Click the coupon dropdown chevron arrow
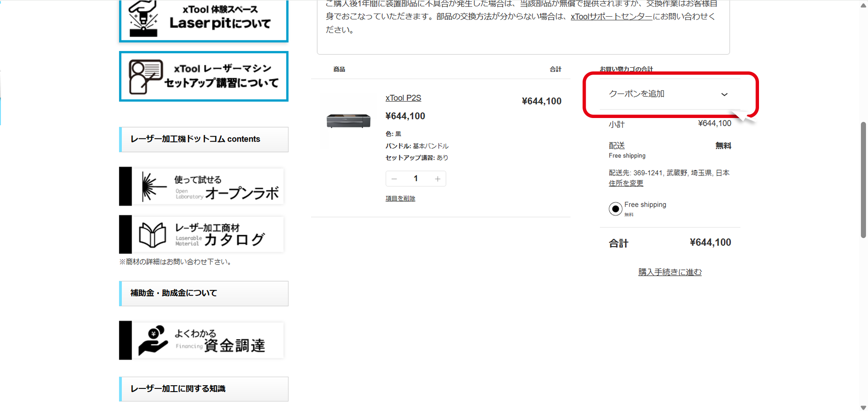868x411 pixels. tap(724, 94)
